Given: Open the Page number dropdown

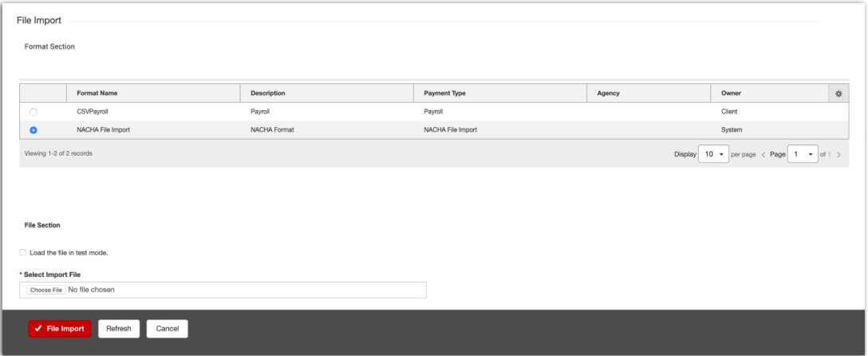Looking at the screenshot, I should [802, 154].
